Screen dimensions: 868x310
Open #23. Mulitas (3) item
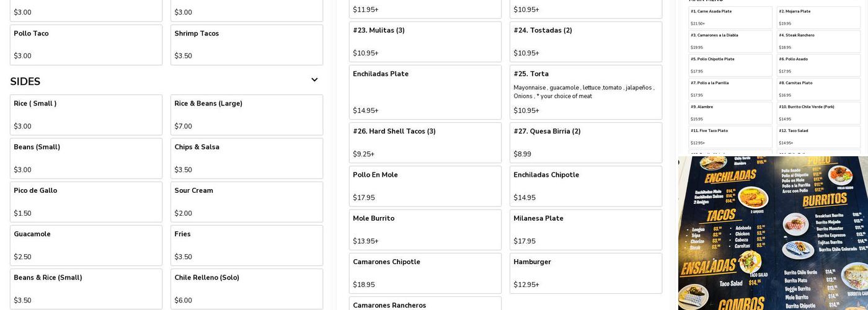pos(425,42)
